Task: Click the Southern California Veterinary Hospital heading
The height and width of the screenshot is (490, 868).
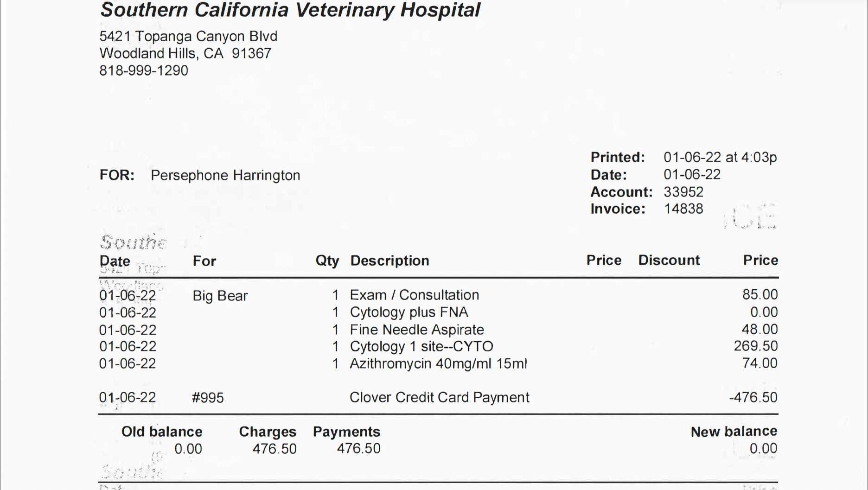Action: pos(290,10)
